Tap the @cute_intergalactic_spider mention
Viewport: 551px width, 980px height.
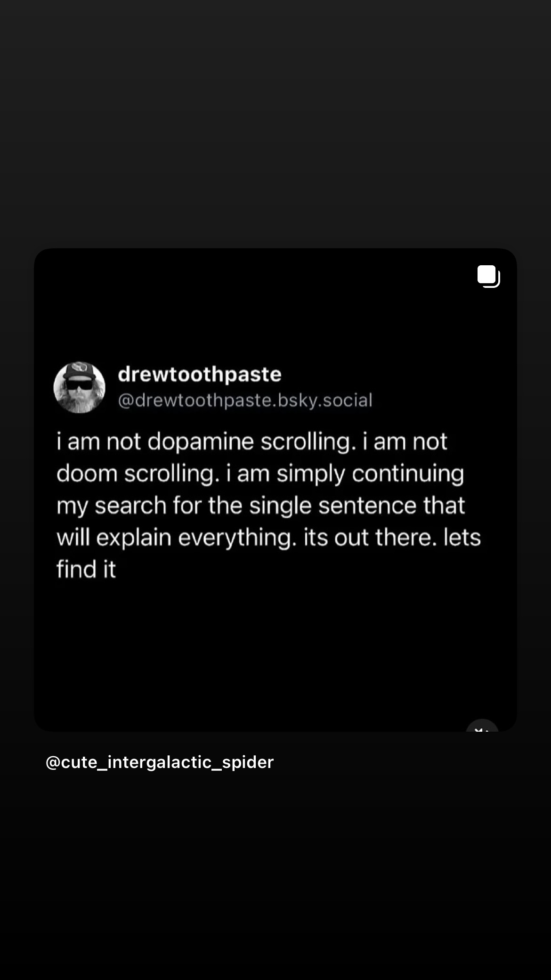160,762
